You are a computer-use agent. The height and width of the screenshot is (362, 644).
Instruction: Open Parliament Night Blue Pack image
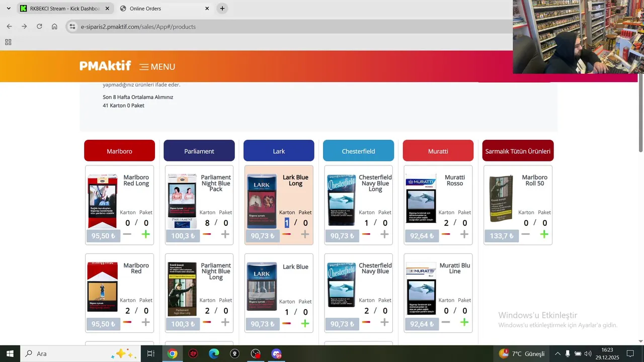[182, 201]
